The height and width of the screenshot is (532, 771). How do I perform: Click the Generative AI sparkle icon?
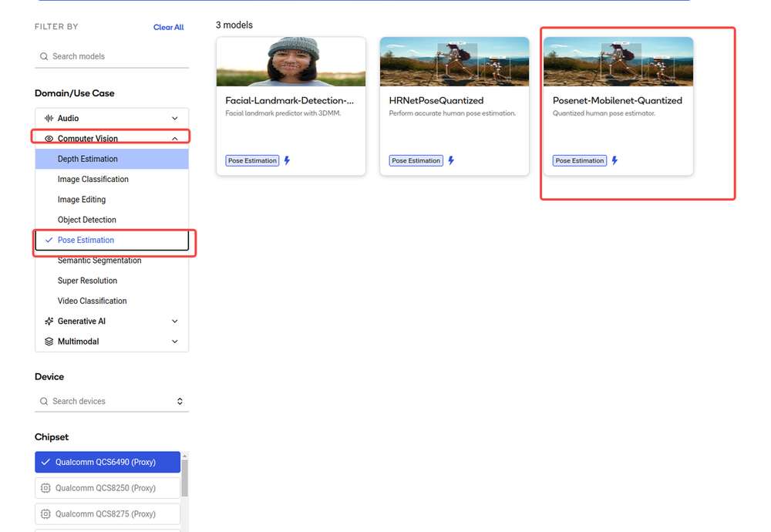49,321
